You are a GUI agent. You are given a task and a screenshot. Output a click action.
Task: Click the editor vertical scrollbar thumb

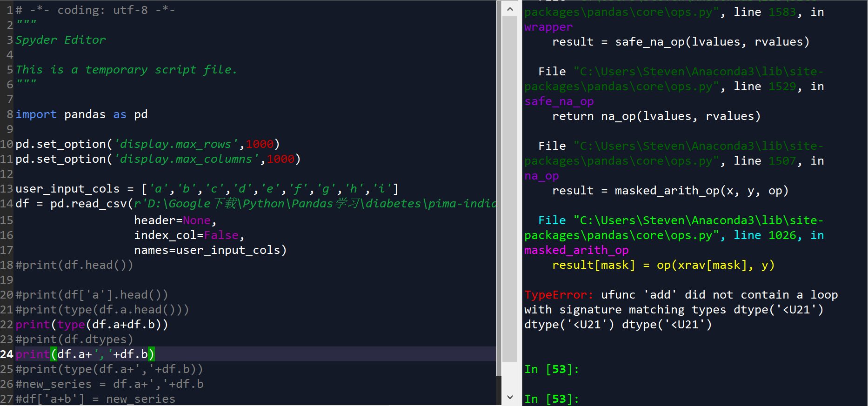[510, 189]
